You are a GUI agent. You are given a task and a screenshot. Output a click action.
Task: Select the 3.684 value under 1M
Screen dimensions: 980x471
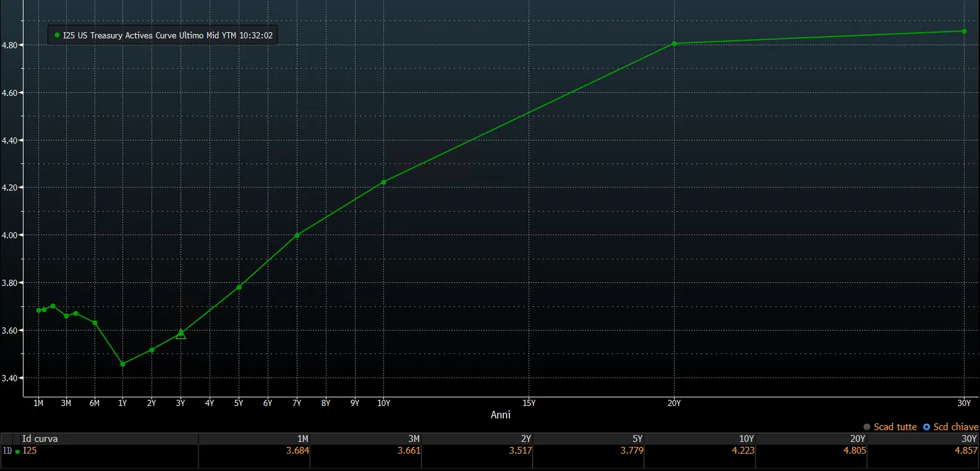(x=297, y=451)
